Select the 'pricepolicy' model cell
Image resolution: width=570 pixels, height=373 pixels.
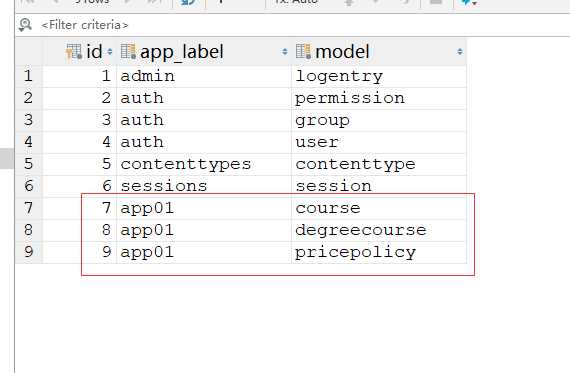coord(379,252)
